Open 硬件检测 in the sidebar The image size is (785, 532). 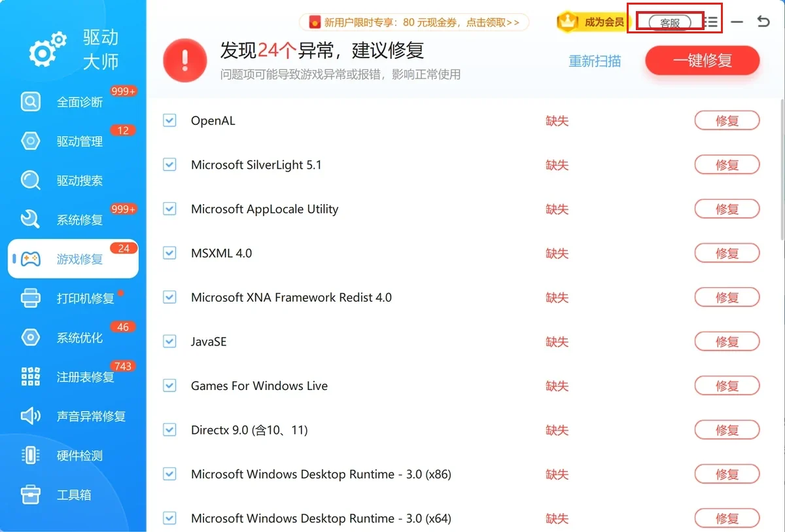(x=73, y=455)
